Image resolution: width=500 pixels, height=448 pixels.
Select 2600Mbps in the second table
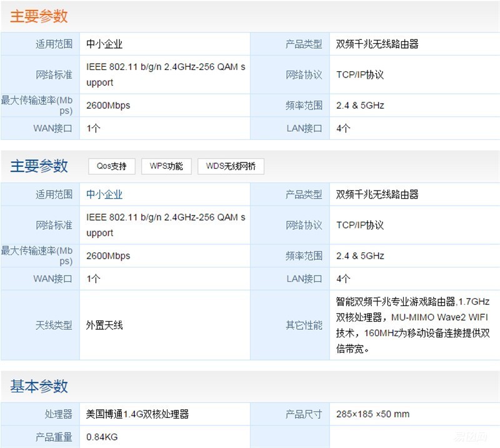108,256
